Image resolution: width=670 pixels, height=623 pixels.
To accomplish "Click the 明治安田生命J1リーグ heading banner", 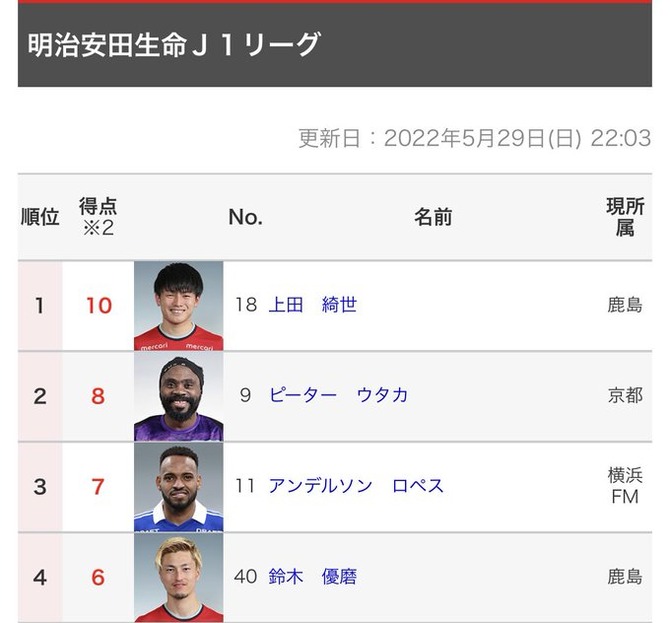I will pyautogui.click(x=335, y=45).
